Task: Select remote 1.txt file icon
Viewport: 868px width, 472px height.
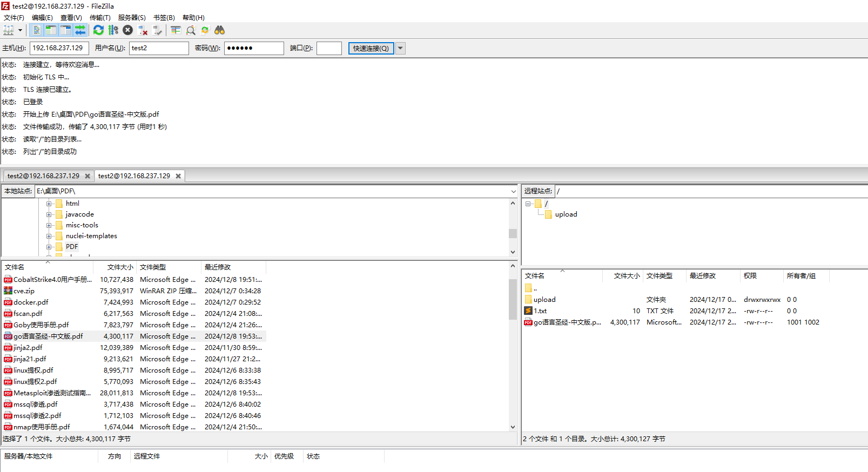Action: point(528,311)
